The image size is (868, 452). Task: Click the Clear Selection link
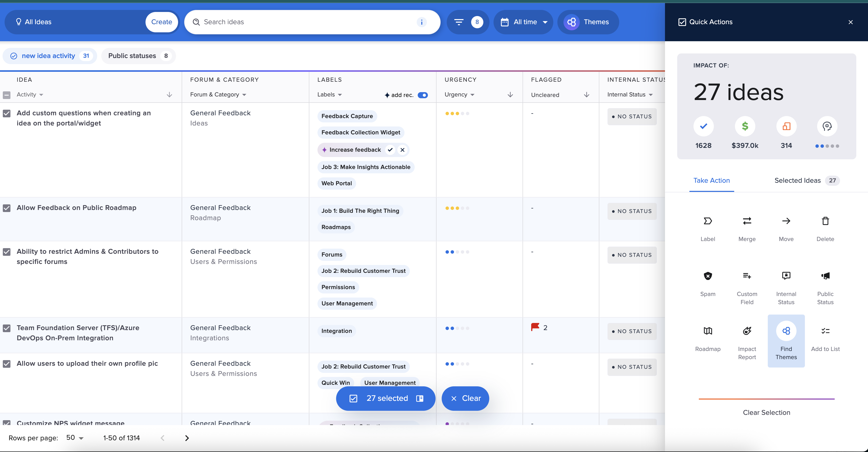tap(766, 413)
